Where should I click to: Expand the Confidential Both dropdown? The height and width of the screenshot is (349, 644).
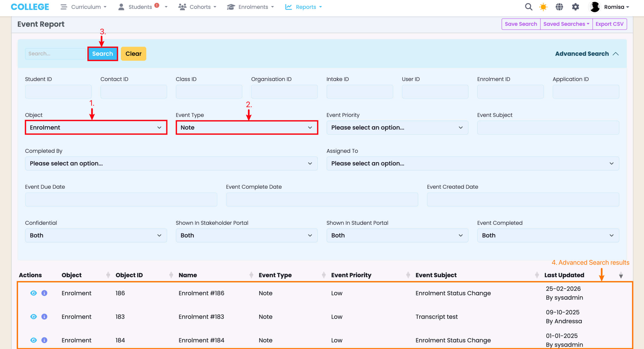96,236
